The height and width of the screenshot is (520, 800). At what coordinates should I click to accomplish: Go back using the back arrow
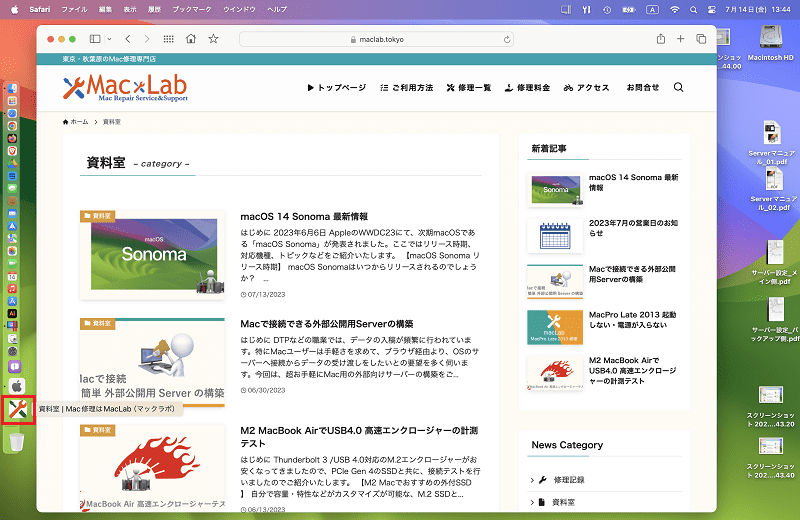128,39
